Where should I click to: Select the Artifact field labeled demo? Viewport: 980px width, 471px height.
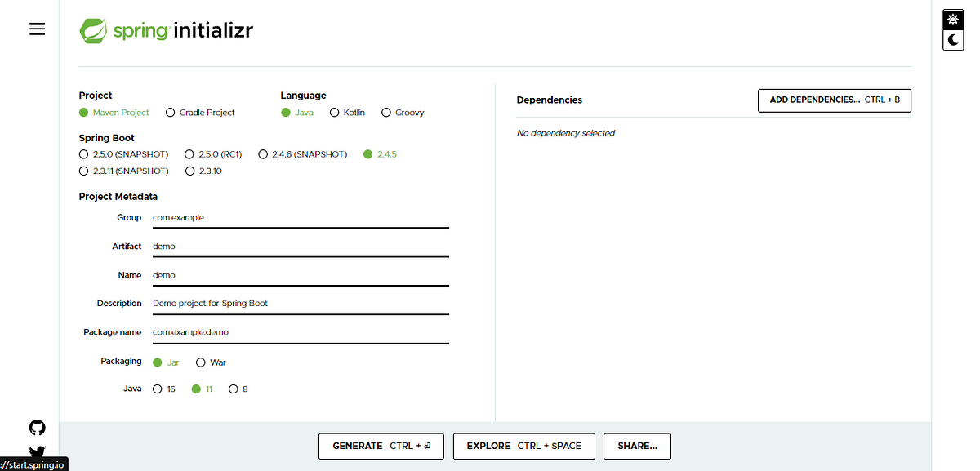pos(301,246)
